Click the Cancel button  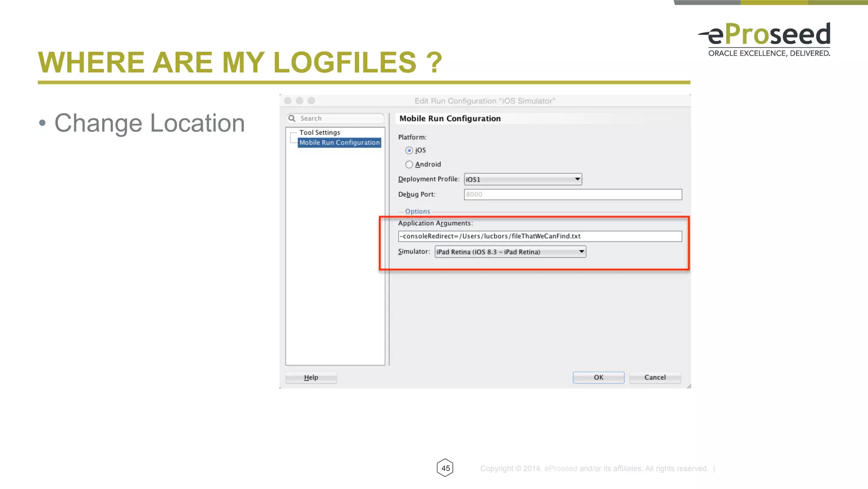coord(655,377)
